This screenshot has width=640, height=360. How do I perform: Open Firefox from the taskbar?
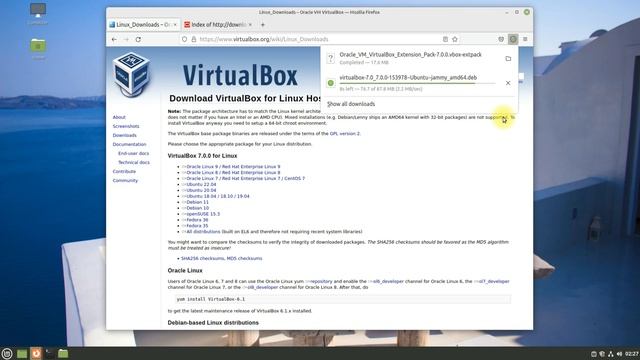[x=36, y=353]
